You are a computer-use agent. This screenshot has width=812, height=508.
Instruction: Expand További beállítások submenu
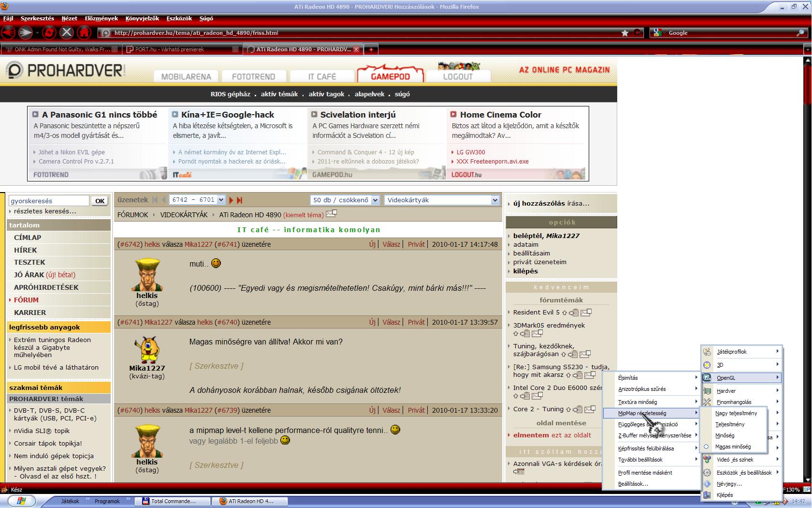[x=651, y=460]
